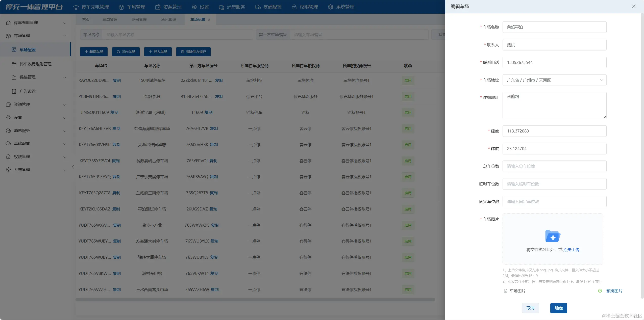Click the 总车位数 input field
Image resolution: width=644 pixels, height=320 pixels.
pos(554,166)
